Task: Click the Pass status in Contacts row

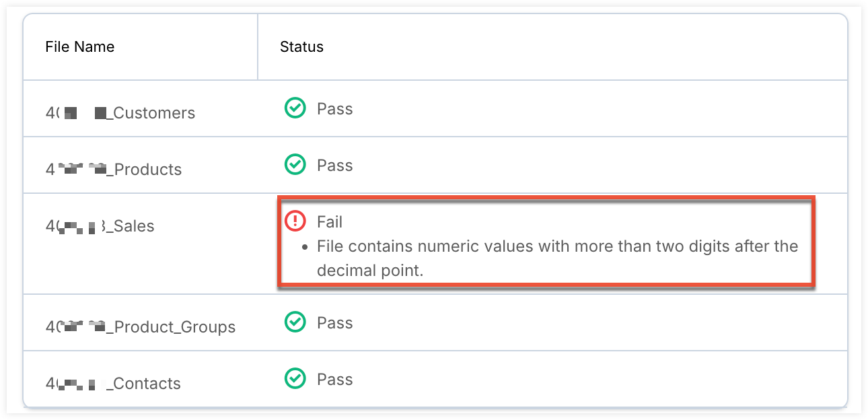Action: (334, 380)
